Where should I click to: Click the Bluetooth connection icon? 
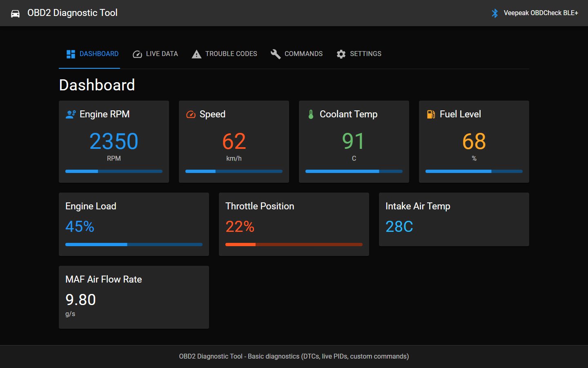[495, 13]
